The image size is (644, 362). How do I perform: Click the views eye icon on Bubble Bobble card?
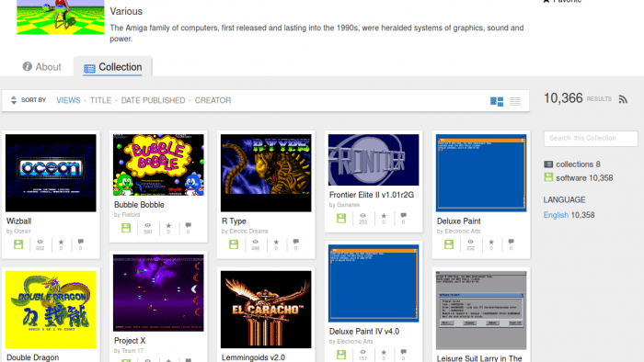click(x=147, y=225)
